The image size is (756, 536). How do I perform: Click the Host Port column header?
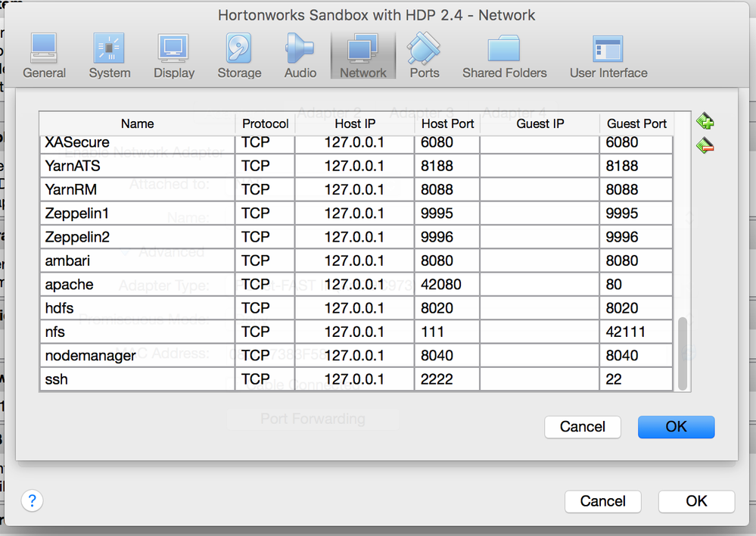point(447,123)
